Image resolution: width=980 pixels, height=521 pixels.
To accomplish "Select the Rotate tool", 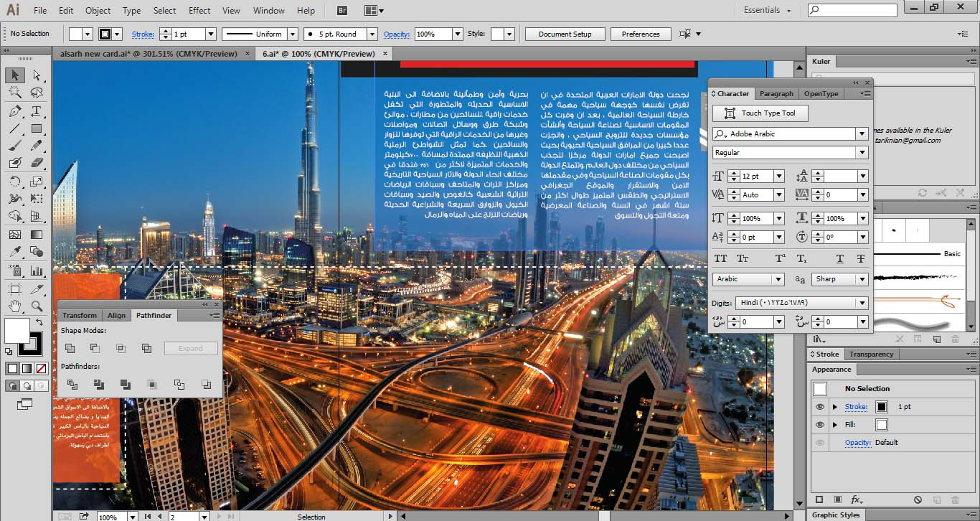I will click(15, 182).
